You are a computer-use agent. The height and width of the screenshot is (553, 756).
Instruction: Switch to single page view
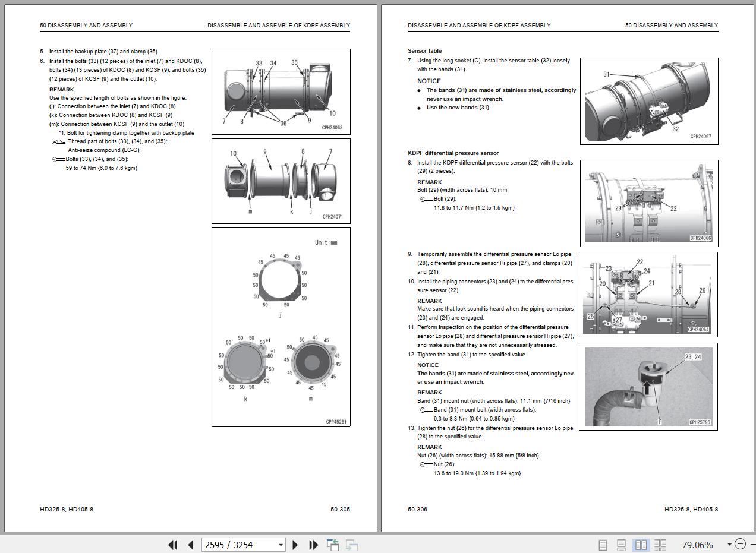point(603,545)
